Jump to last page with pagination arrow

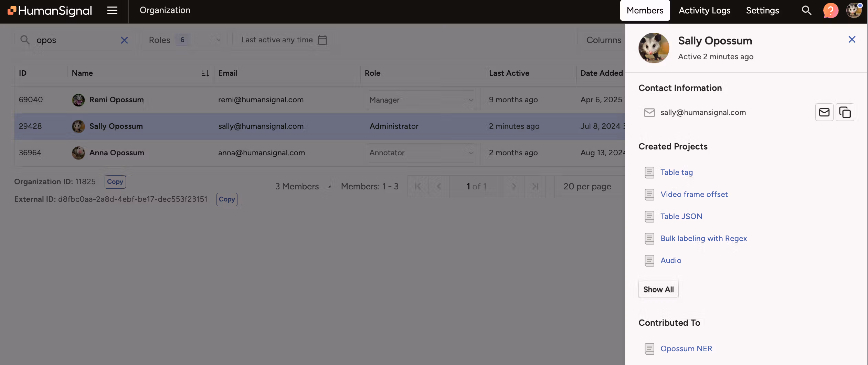point(535,186)
